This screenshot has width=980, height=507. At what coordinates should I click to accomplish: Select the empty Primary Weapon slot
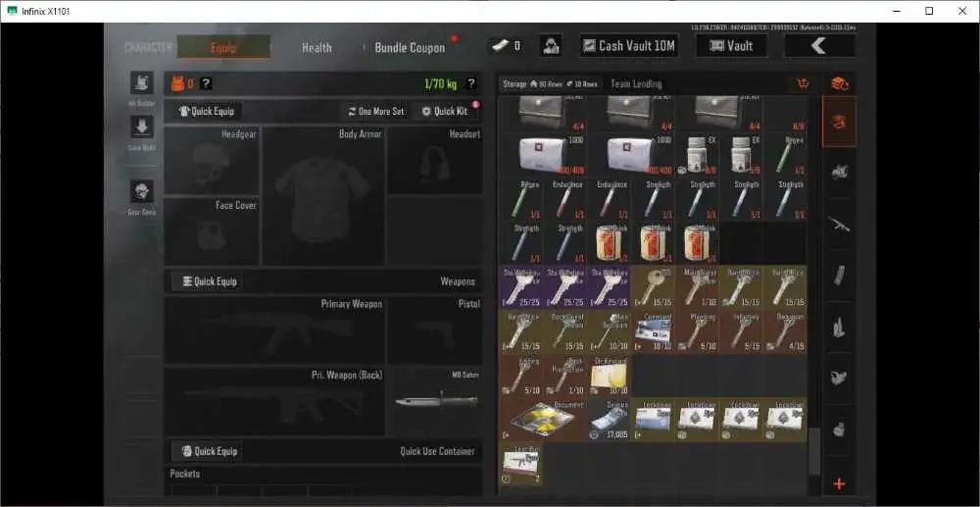pyautogui.click(x=274, y=330)
